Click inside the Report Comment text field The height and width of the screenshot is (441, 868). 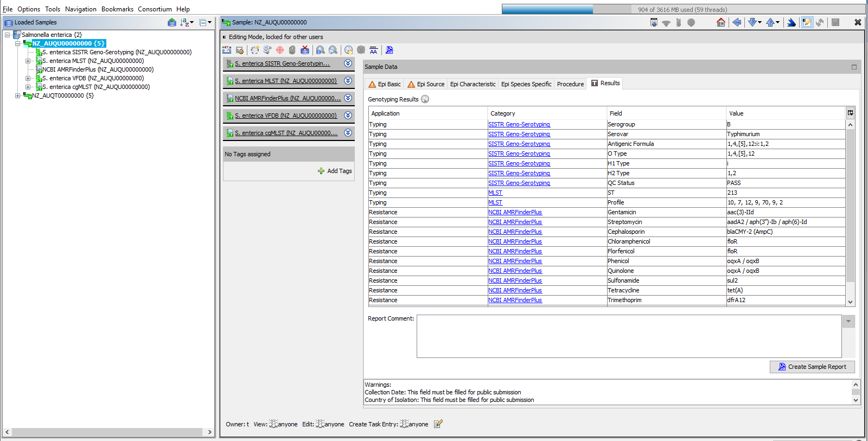(628, 336)
